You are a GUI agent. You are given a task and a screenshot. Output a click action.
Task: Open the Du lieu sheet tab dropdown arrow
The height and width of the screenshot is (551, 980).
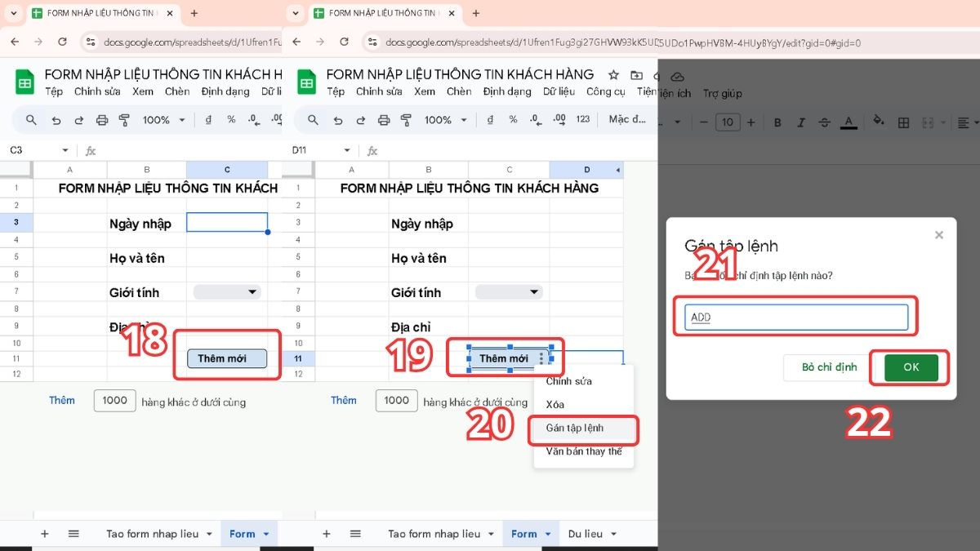point(616,534)
